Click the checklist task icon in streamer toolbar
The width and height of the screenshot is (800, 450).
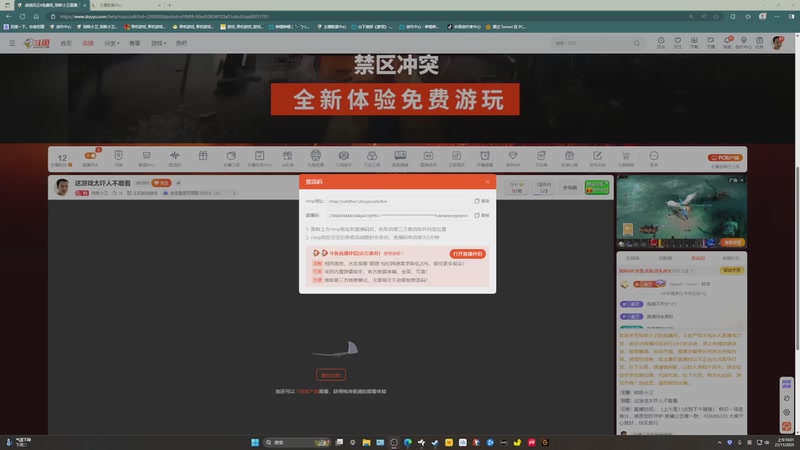[x=259, y=158]
